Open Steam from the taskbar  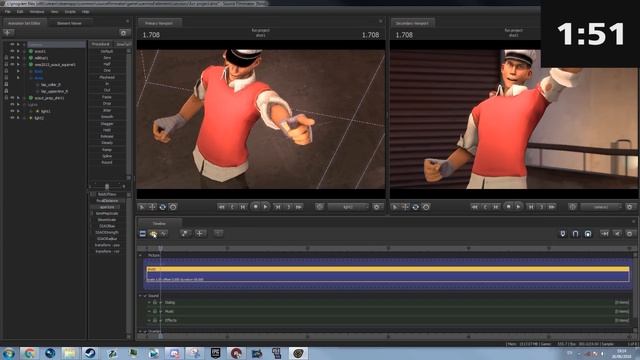coord(90,353)
